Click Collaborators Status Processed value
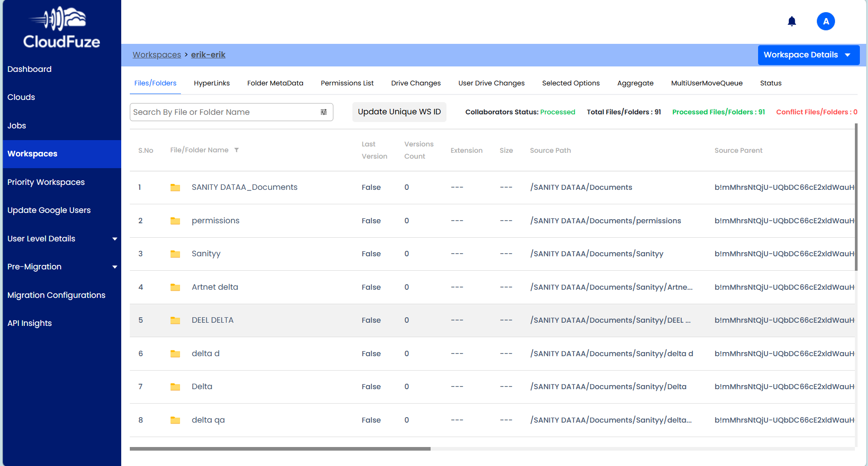The height and width of the screenshot is (466, 868). pos(557,112)
